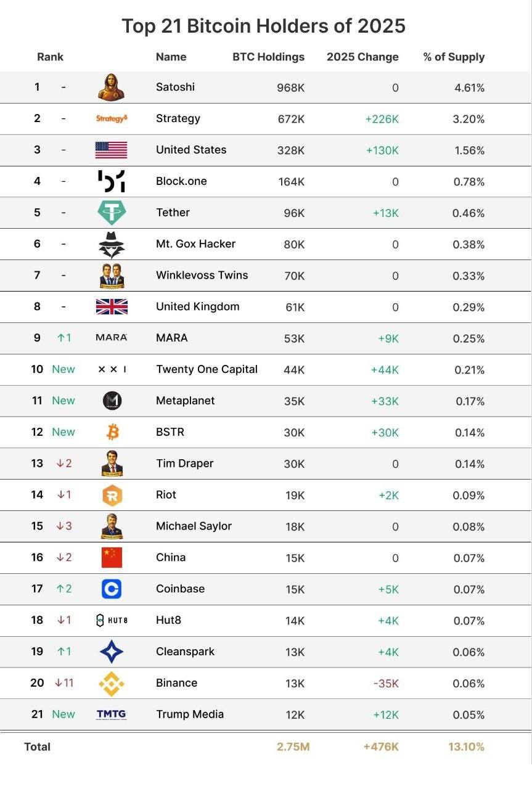Click the Coinbase logo icon
This screenshot has width=532, height=789.
click(112, 589)
